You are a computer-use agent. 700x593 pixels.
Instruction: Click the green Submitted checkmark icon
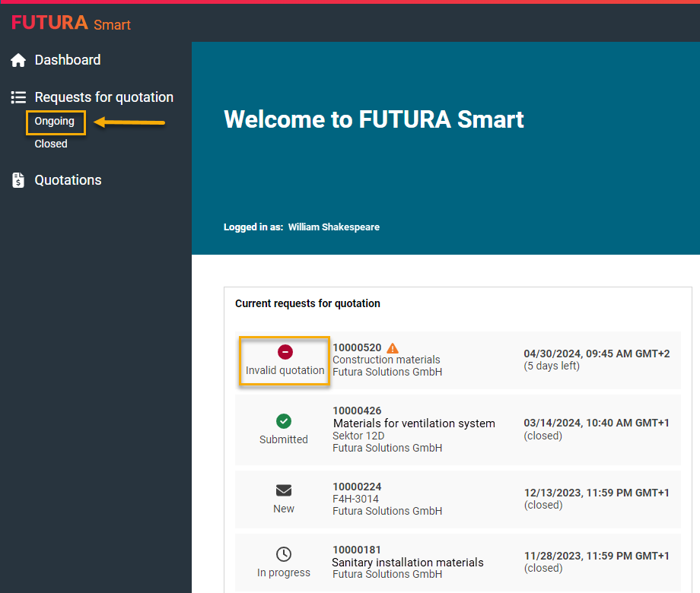[x=284, y=421]
